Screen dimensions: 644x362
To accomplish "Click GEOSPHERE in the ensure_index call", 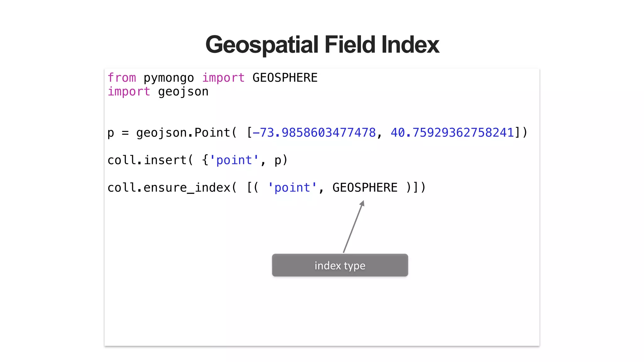I will [x=365, y=188].
